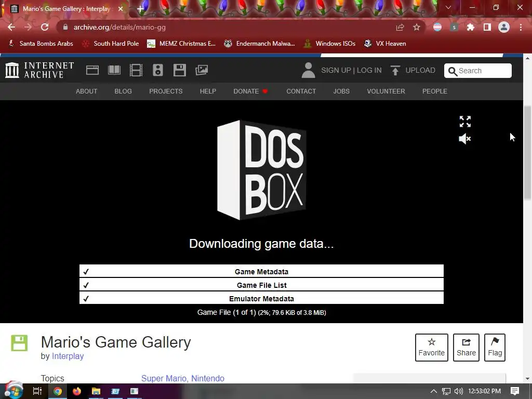Image resolution: width=532 pixels, height=399 pixels.
Task: Share this page via address bar icon
Action: tap(400, 27)
